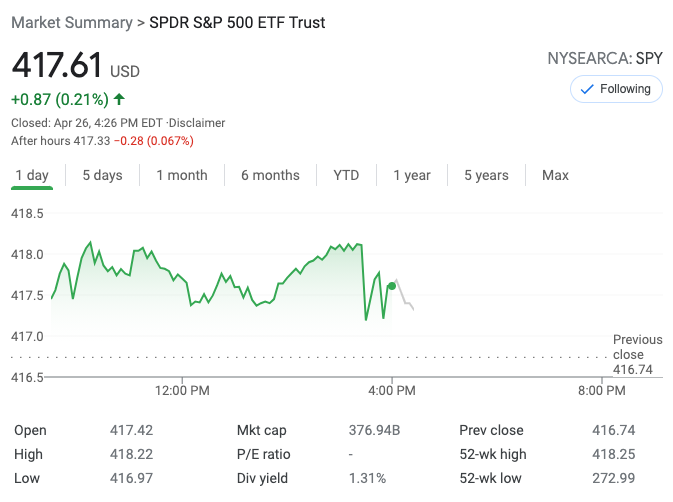Screen dimensions: 673x502
Task: Open the YTD chart view
Action: 346,175
